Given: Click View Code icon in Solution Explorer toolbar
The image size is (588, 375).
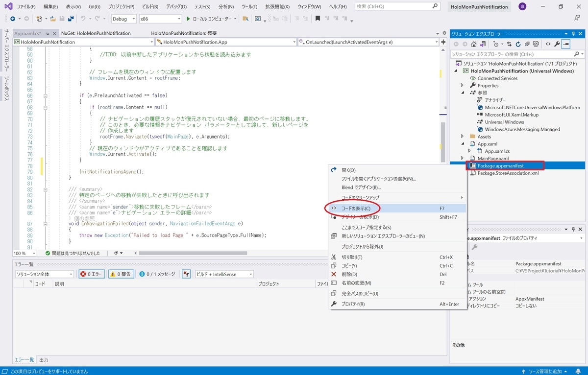Looking at the screenshot, I should pyautogui.click(x=548, y=44).
